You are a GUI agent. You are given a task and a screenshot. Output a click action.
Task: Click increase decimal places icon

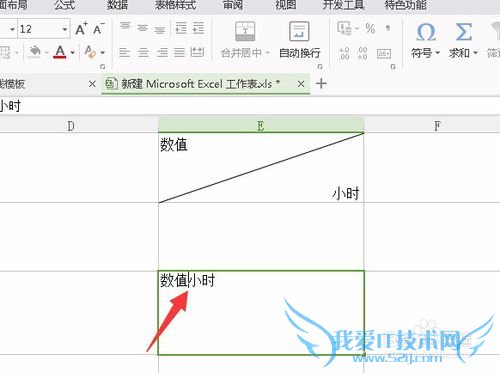coord(344,53)
